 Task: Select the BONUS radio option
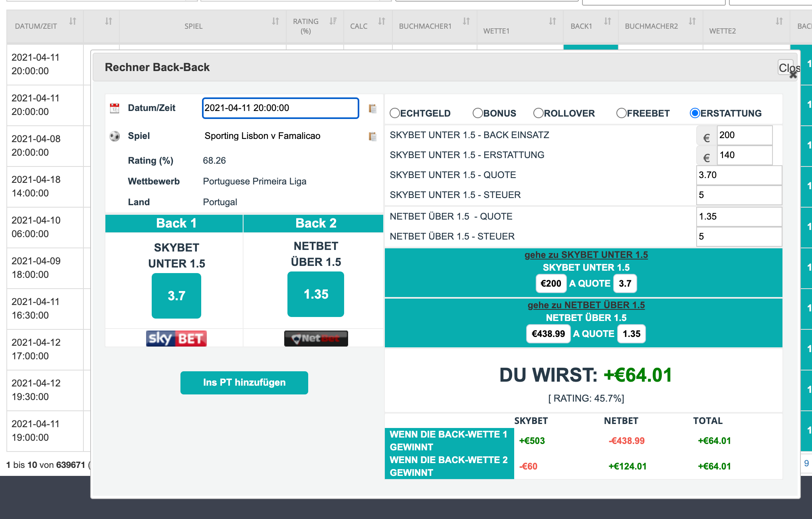(x=478, y=113)
